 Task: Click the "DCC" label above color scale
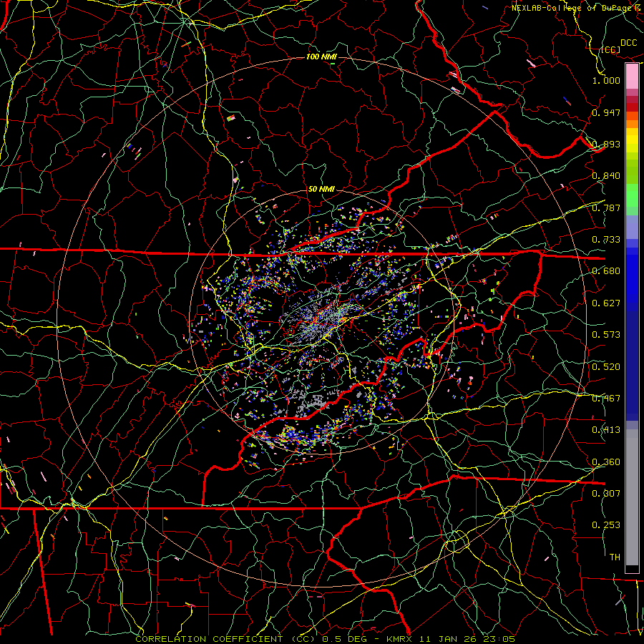628,43
